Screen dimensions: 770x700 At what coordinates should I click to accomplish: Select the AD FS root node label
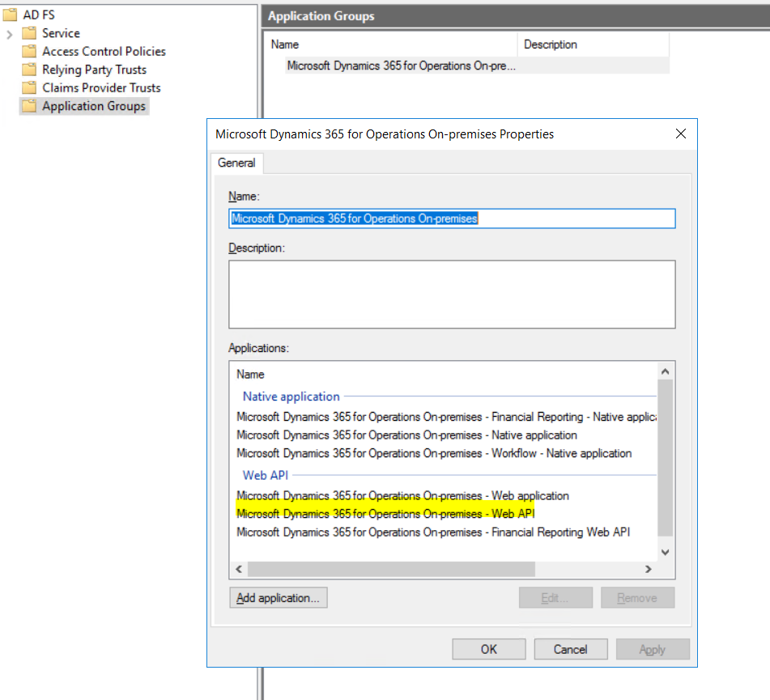coord(39,15)
